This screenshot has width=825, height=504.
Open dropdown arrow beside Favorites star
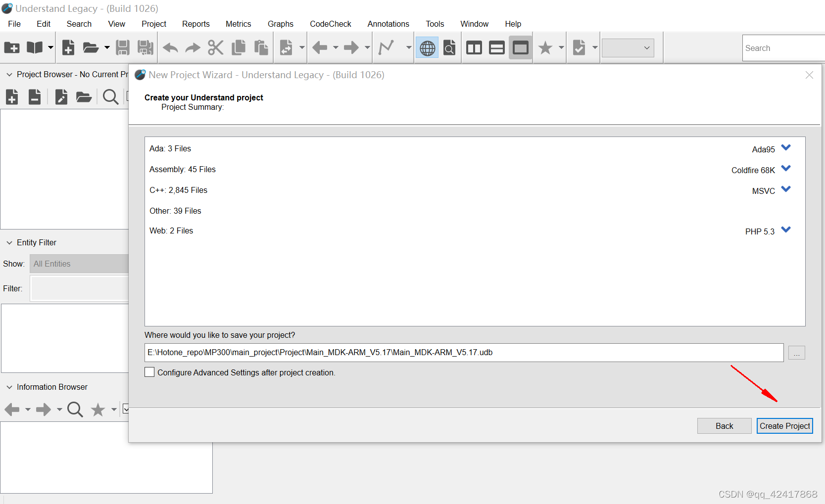click(561, 48)
